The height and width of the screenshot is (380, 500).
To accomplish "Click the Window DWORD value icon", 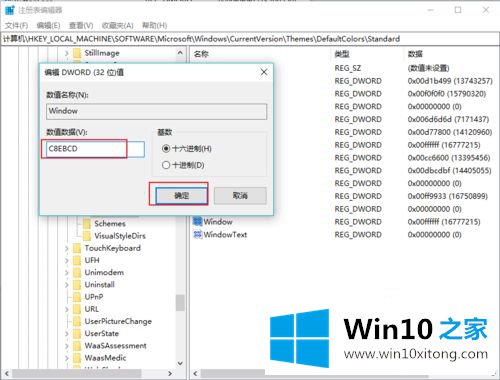I will (x=198, y=222).
